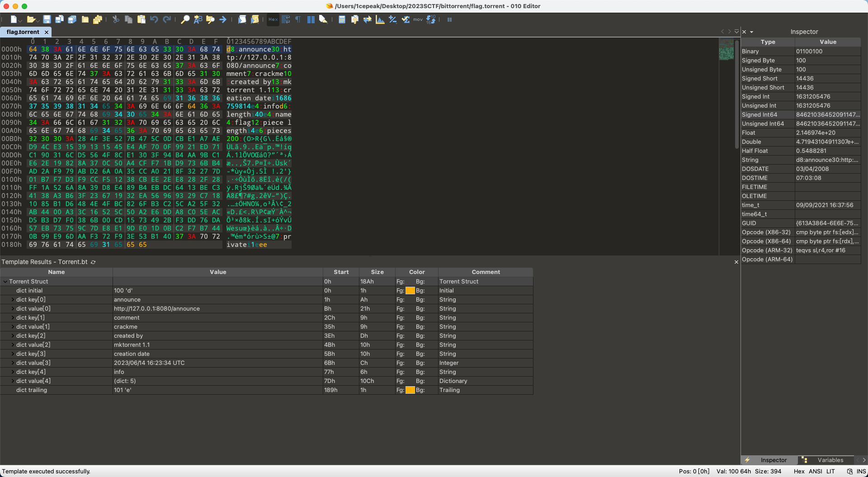Select the highlighter tool icon
The height and width of the screenshot is (477, 868).
tap(323, 19)
